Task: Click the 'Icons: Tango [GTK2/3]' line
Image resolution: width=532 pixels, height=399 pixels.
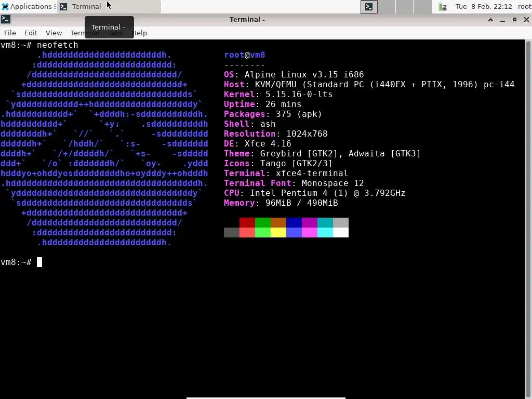Action: click(278, 163)
